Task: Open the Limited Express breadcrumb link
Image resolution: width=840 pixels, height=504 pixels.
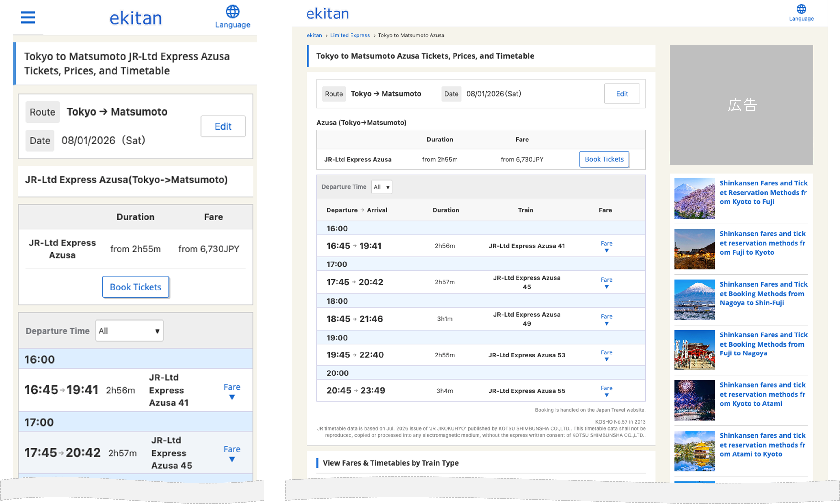Action: [350, 35]
